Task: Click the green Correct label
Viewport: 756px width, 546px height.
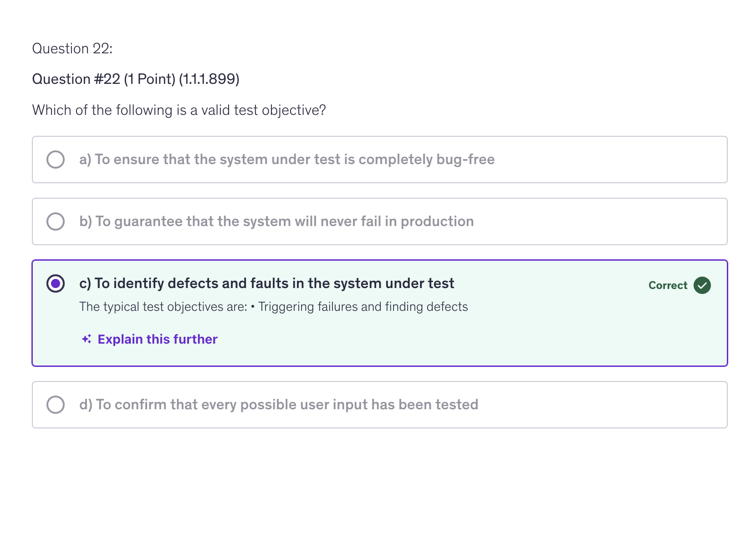Action: (668, 285)
